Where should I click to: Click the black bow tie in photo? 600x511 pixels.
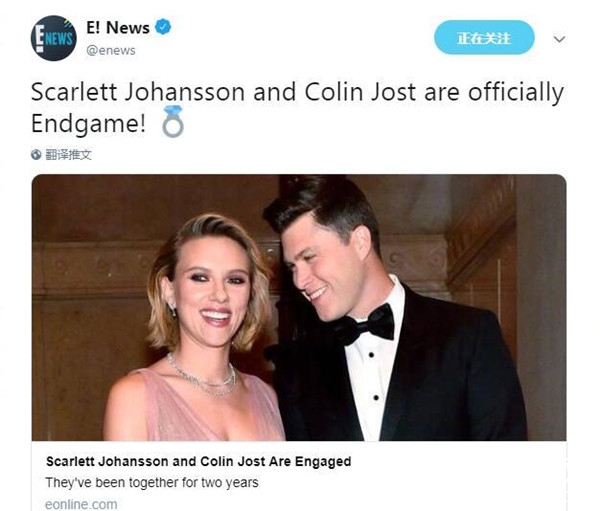click(364, 325)
